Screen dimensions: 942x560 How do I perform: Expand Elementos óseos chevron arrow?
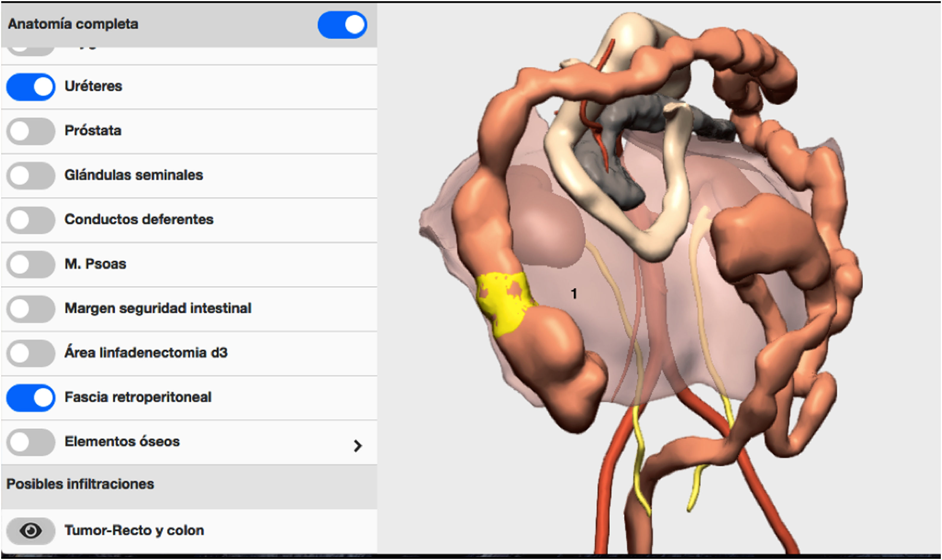[x=358, y=446]
